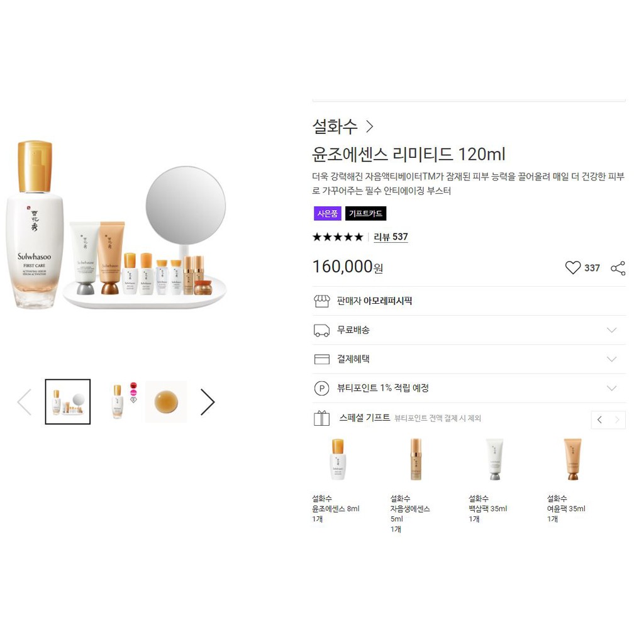
Task: Click the black 기프트카드 tag
Action: 365,214
